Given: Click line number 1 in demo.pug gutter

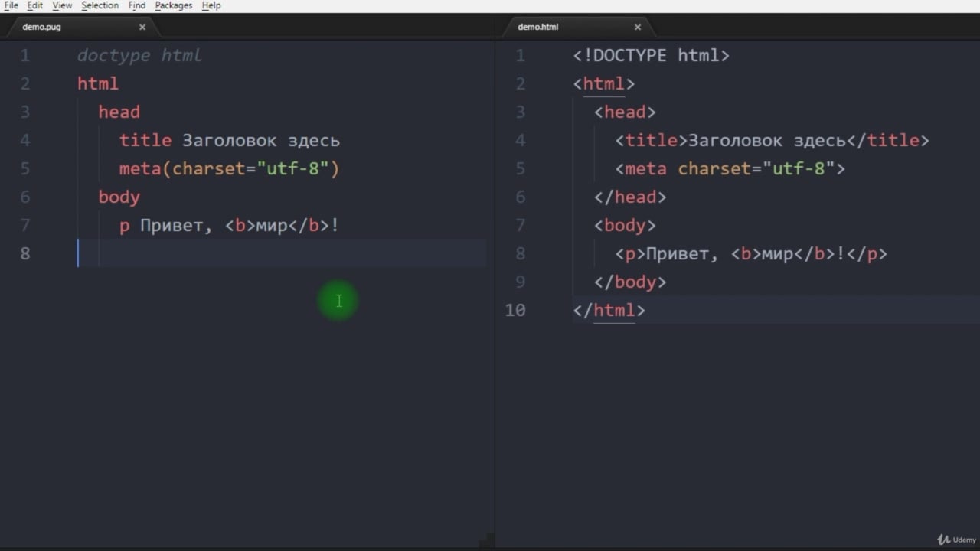Looking at the screenshot, I should coord(25,56).
